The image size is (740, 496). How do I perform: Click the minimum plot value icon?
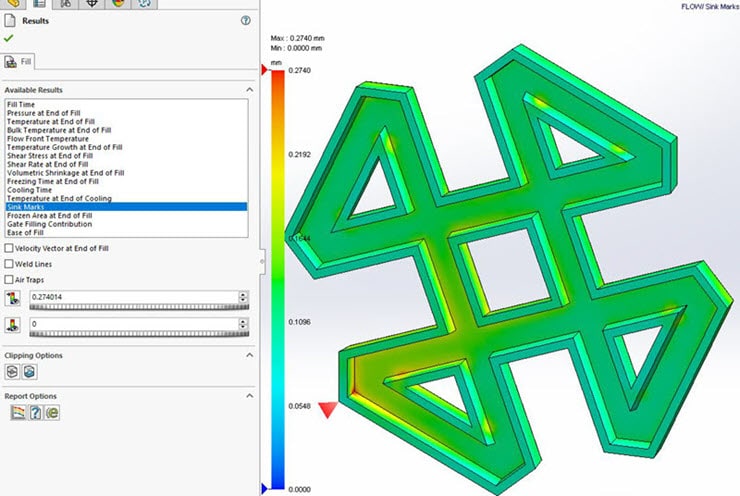(x=12, y=325)
